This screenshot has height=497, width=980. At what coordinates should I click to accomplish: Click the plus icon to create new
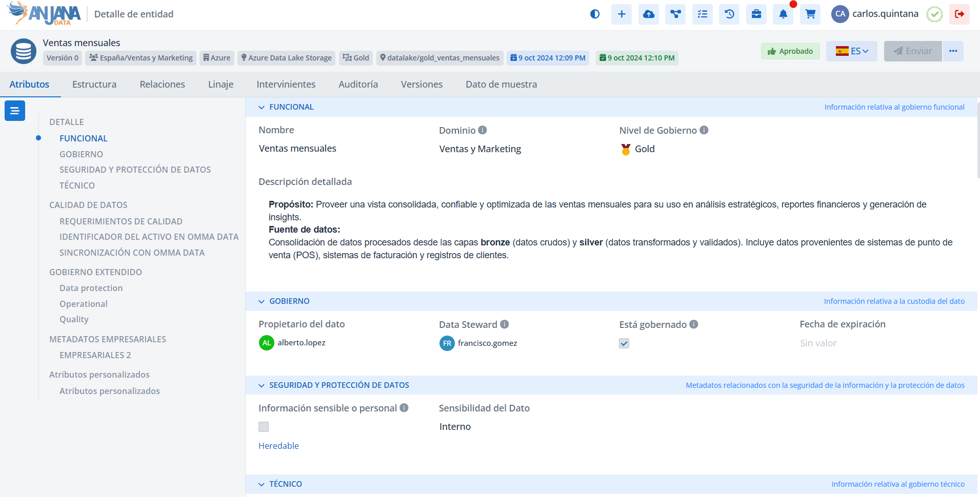point(622,14)
